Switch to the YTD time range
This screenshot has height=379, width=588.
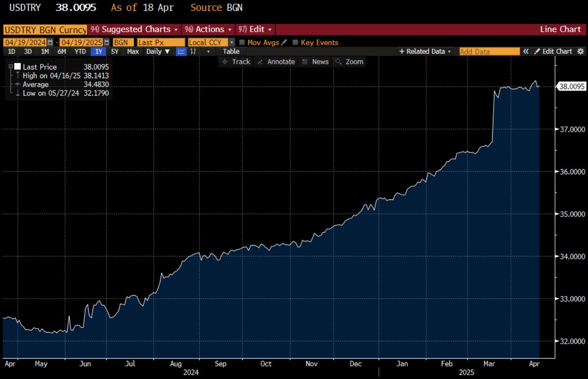point(79,51)
